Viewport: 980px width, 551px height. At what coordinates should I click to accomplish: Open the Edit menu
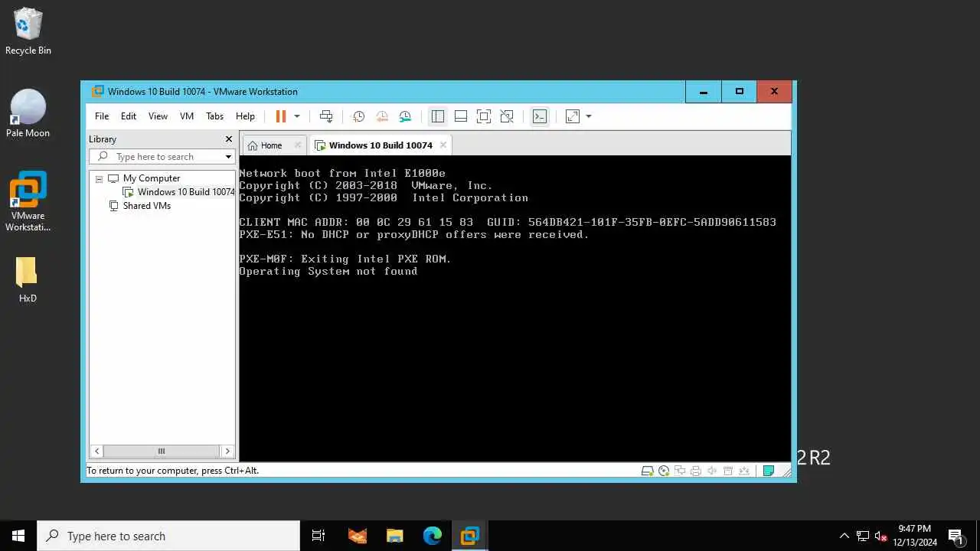[129, 116]
